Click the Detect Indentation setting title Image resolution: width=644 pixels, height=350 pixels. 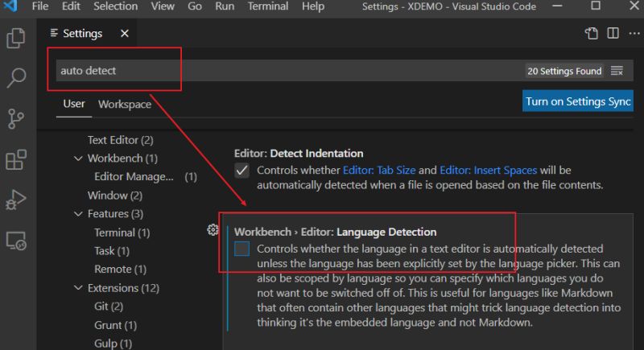(x=299, y=154)
